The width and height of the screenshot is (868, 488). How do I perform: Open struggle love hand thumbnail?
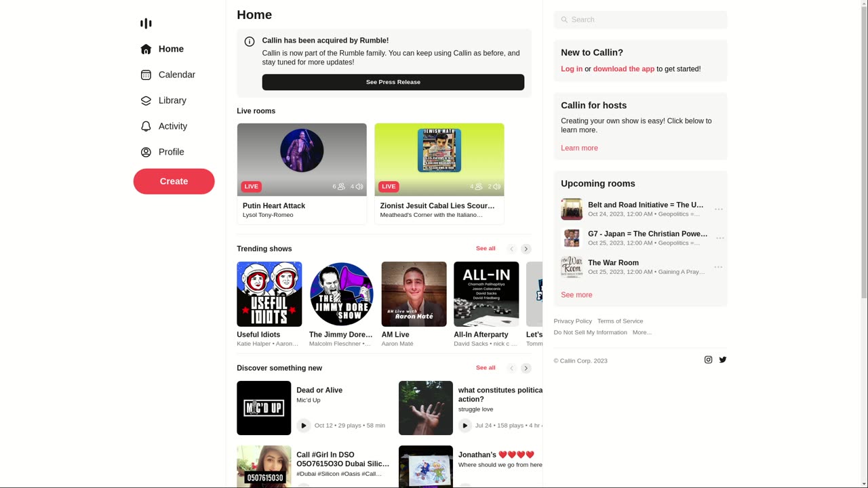(x=426, y=408)
